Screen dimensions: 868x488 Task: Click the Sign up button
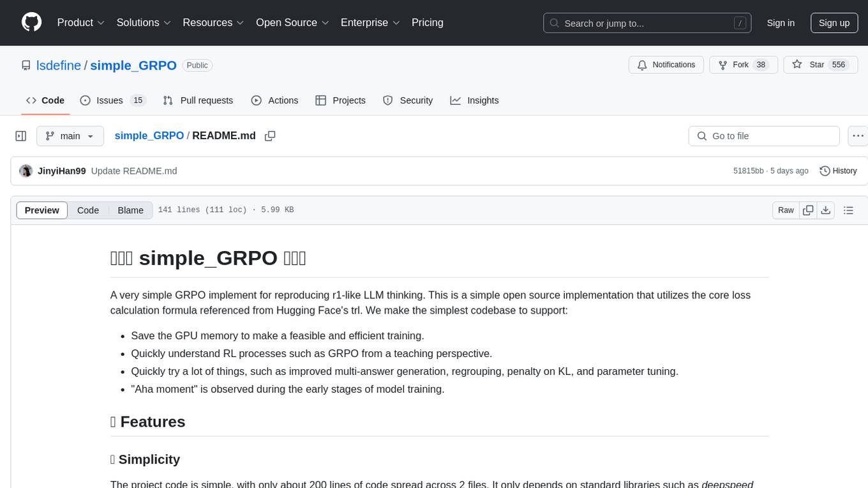point(834,23)
